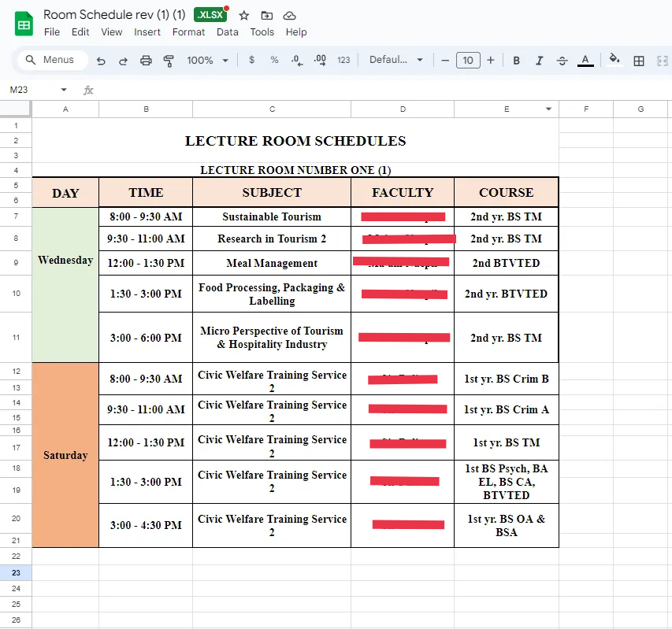Decrease font size

445,61
